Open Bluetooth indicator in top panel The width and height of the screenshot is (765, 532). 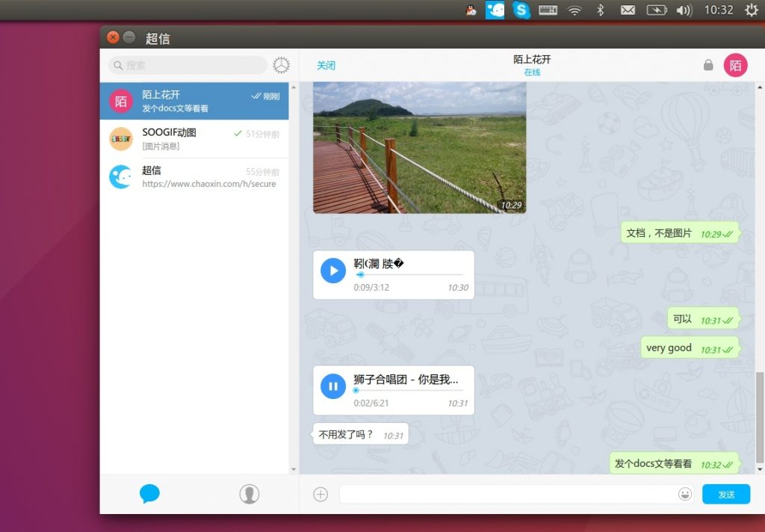[600, 10]
